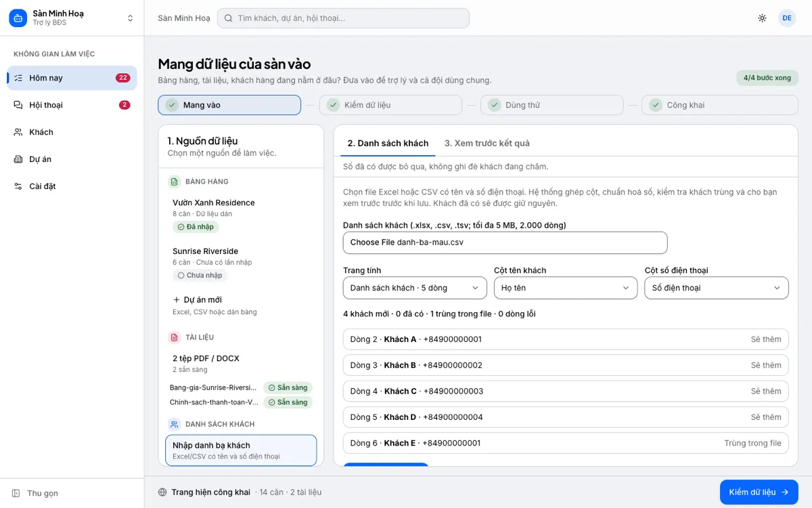Screen dimensions: 812x508
Task: Click the Danh sách khách section people icon
Action: (174, 424)
